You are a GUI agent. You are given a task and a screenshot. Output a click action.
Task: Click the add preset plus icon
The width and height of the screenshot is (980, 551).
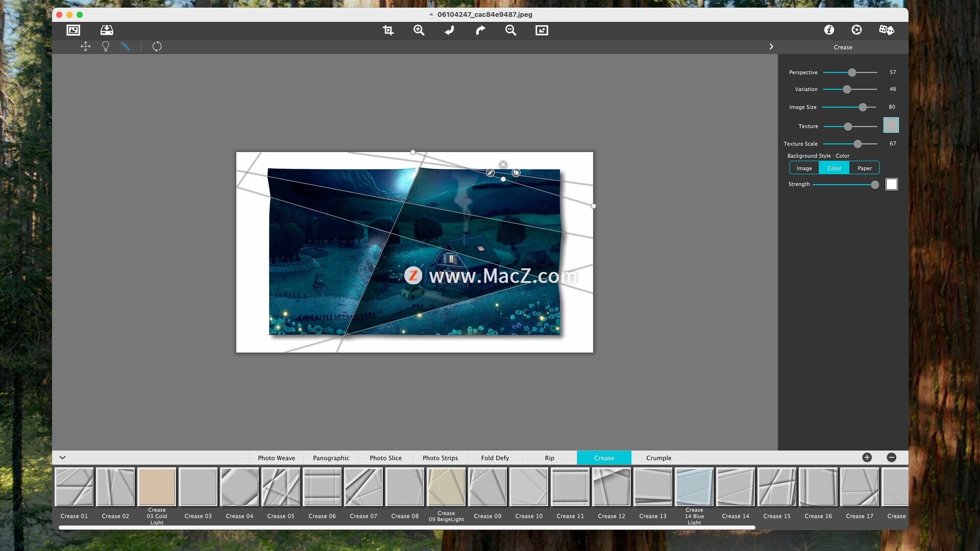click(x=867, y=458)
